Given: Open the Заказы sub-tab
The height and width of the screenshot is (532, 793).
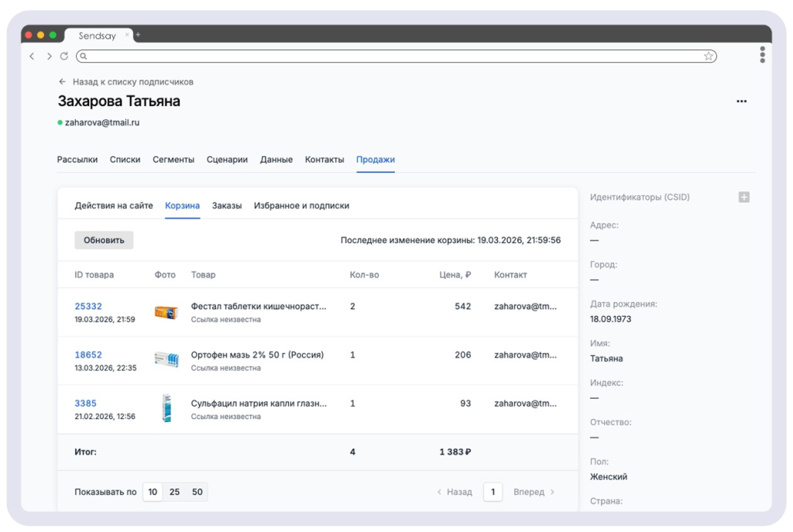Looking at the screenshot, I should point(227,206).
